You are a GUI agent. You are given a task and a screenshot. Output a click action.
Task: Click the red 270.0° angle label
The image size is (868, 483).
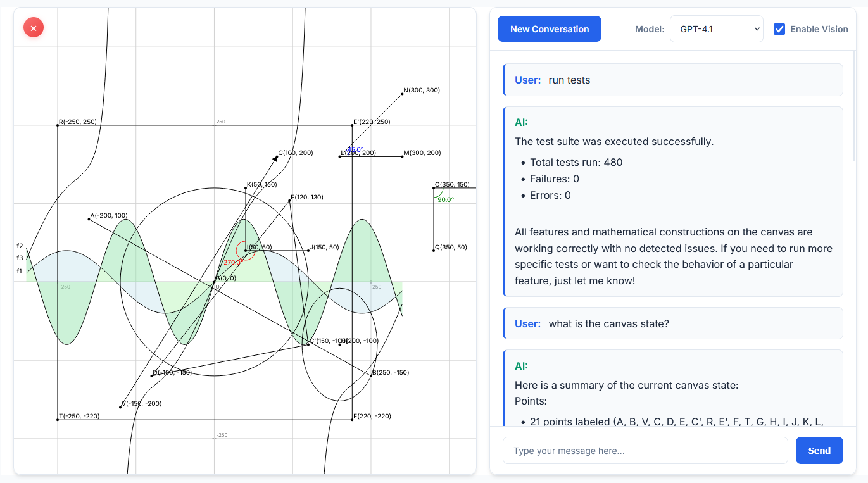pyautogui.click(x=232, y=262)
